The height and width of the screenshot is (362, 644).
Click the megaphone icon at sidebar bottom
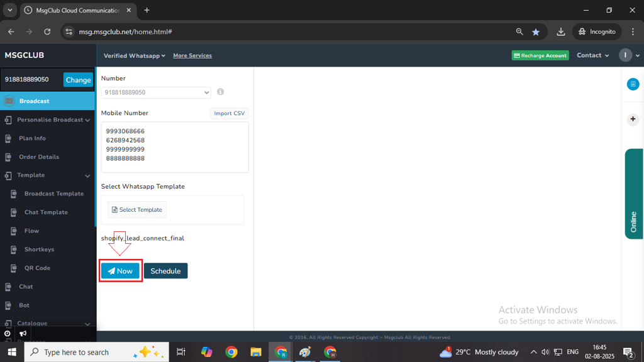pos(23,333)
